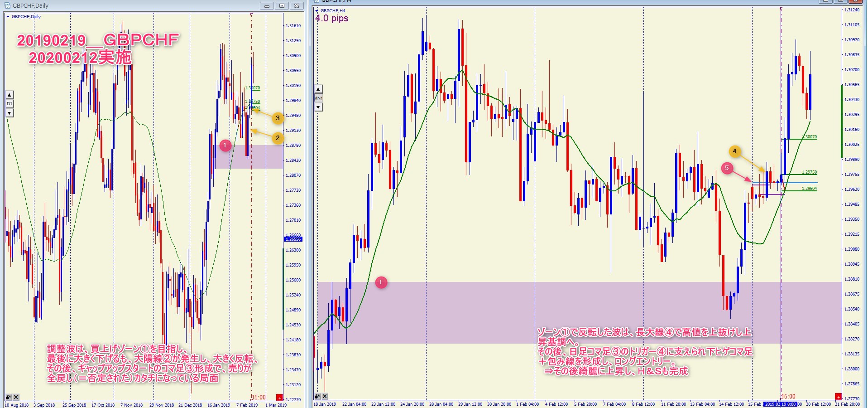Click the up arrow above MN1 in H4 chart
This screenshot has width=868, height=408.
pyautogui.click(x=318, y=89)
